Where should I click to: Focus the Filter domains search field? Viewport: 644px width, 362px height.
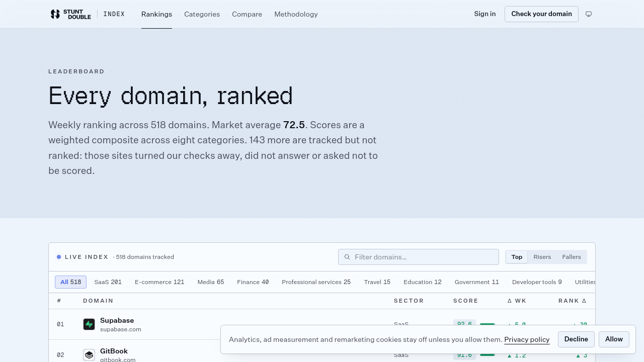click(419, 257)
